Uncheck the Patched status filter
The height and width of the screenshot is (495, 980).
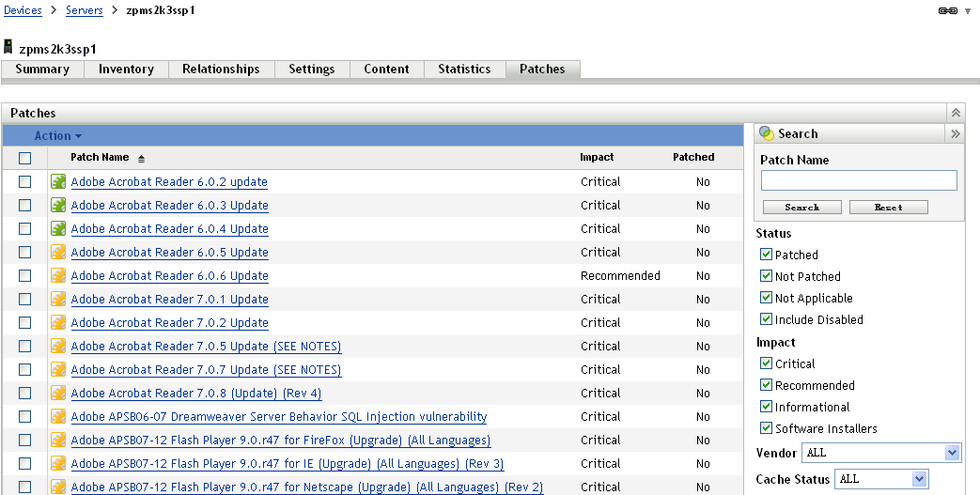point(767,255)
